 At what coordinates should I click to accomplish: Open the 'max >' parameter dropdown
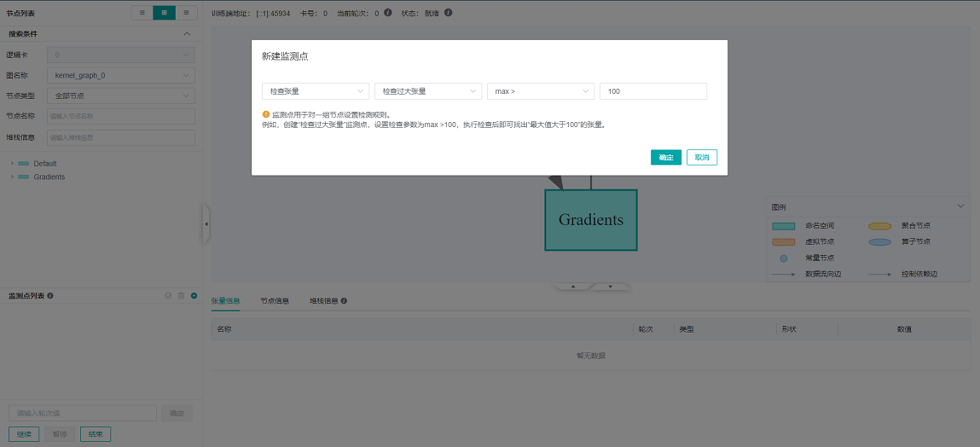click(x=540, y=91)
